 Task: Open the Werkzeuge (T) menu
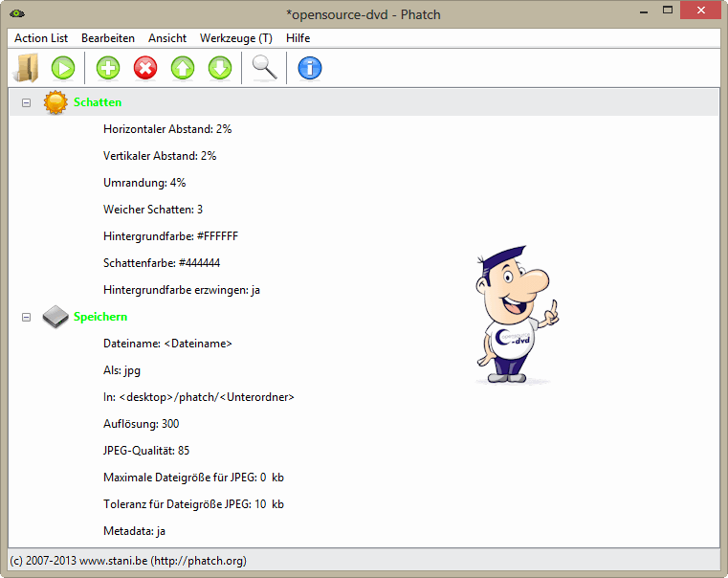coord(235,38)
